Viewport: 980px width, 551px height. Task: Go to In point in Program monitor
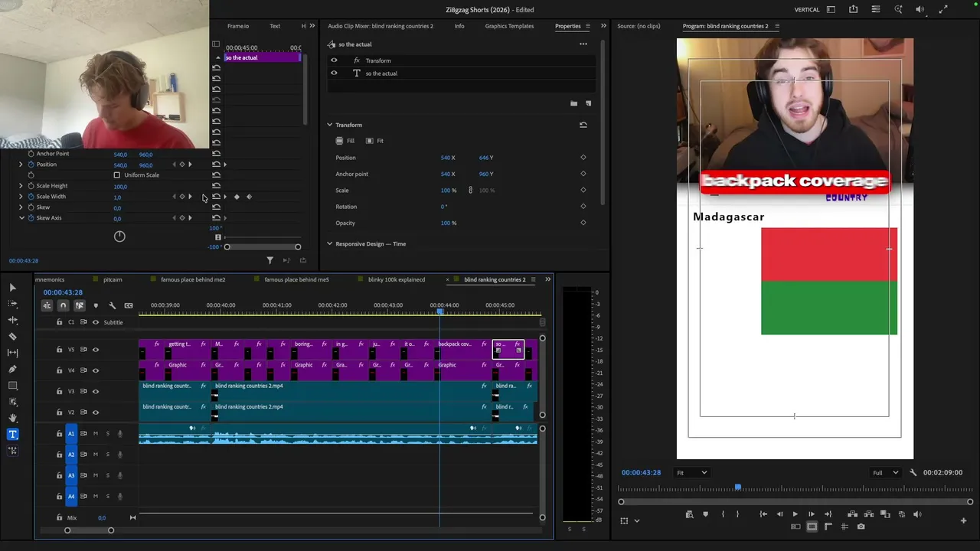coord(763,515)
